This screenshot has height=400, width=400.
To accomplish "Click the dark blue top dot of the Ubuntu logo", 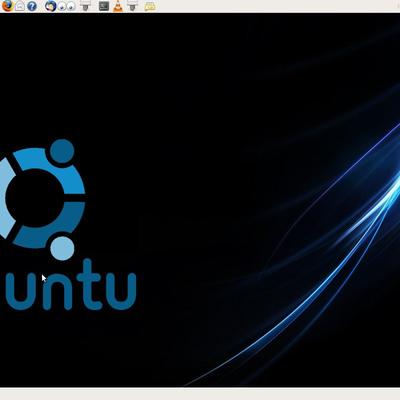I will pos(62,151).
